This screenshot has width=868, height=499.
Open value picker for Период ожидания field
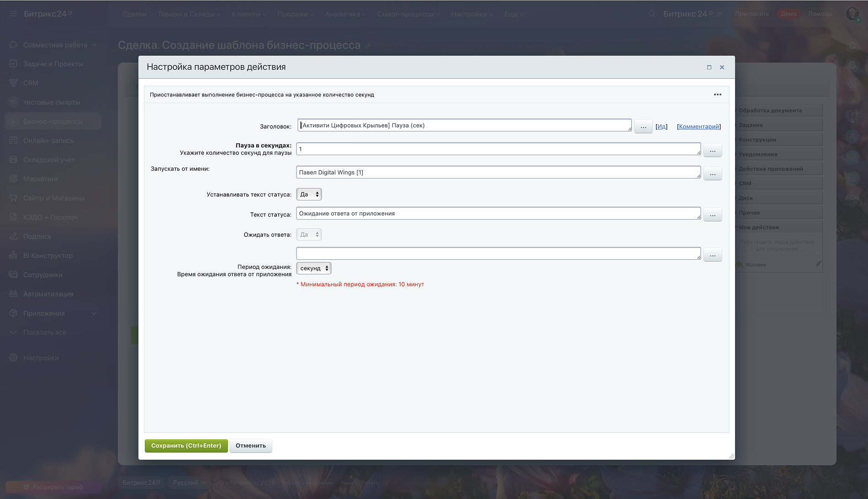[712, 255]
